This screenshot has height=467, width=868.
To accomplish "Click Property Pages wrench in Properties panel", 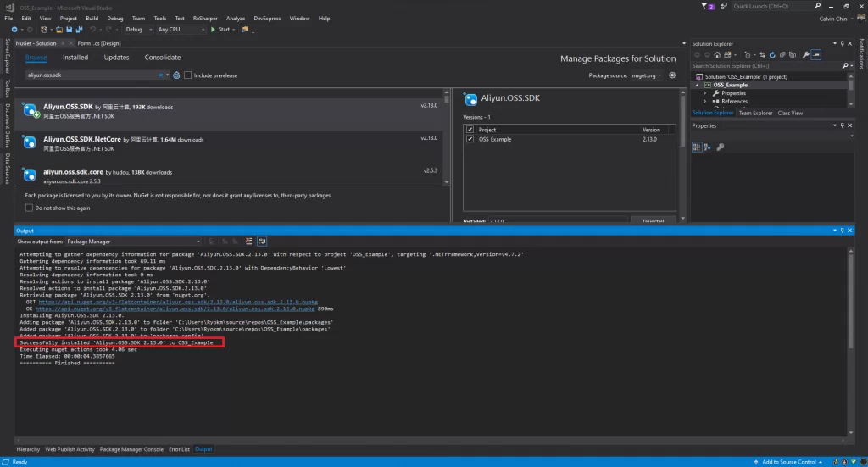I will click(721, 147).
